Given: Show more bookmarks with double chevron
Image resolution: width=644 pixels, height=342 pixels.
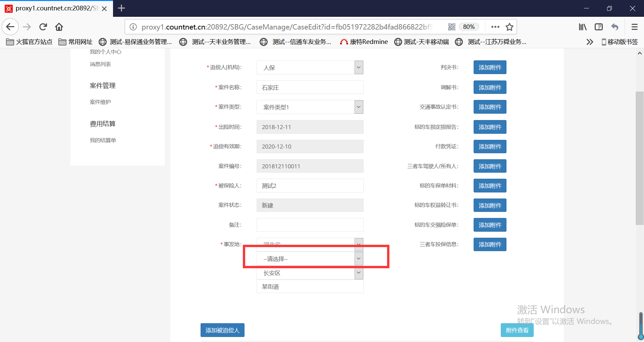Looking at the screenshot, I should (590, 42).
